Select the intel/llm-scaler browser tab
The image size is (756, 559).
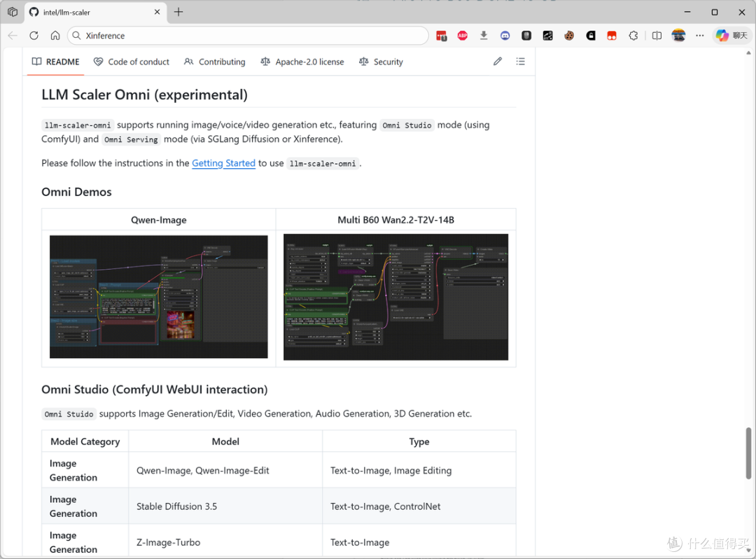click(95, 12)
